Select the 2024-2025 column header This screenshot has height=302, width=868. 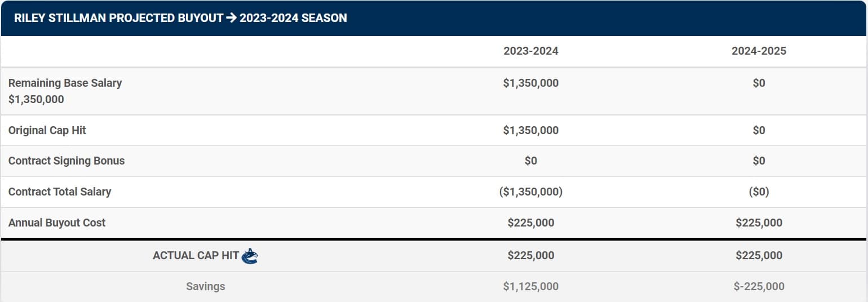point(759,51)
